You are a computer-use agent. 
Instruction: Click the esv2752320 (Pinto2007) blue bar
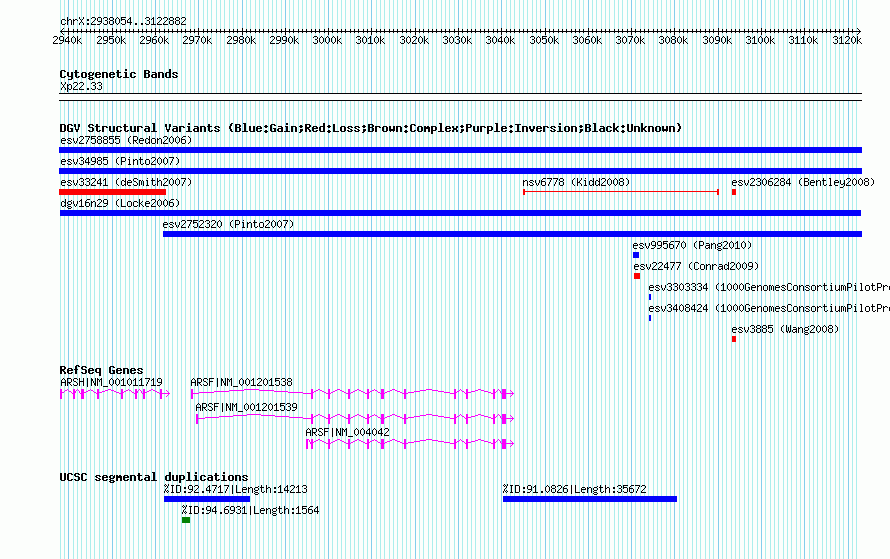click(x=512, y=234)
